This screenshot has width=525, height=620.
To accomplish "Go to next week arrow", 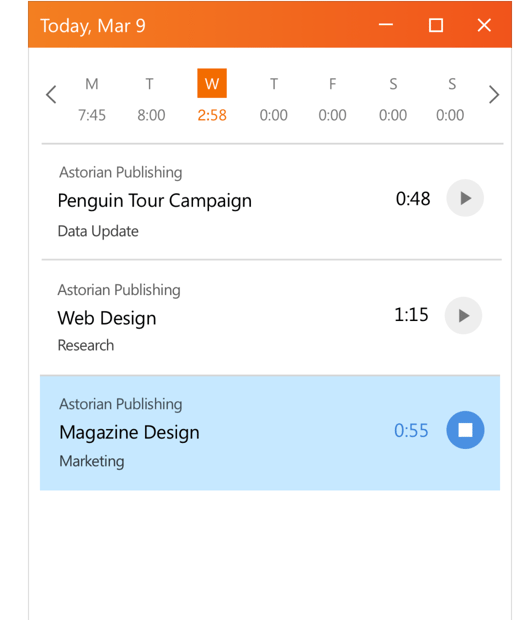I will pos(494,95).
